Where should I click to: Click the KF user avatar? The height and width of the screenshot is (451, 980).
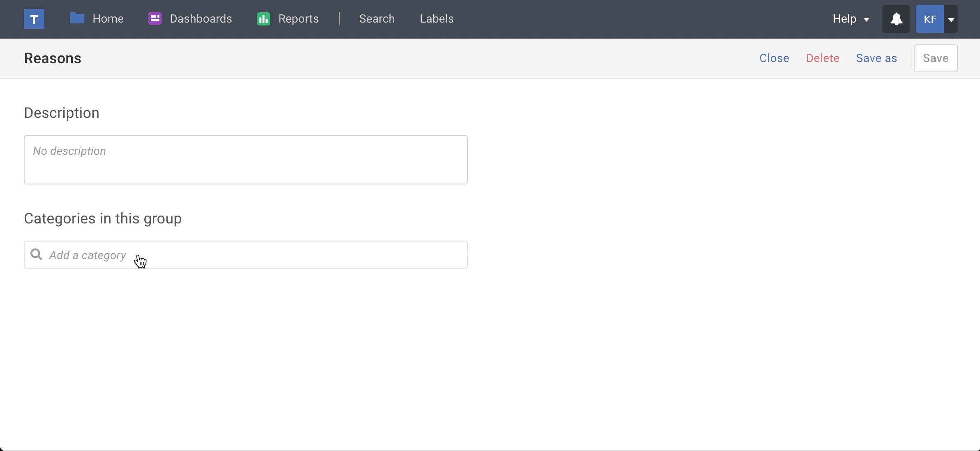[x=930, y=19]
